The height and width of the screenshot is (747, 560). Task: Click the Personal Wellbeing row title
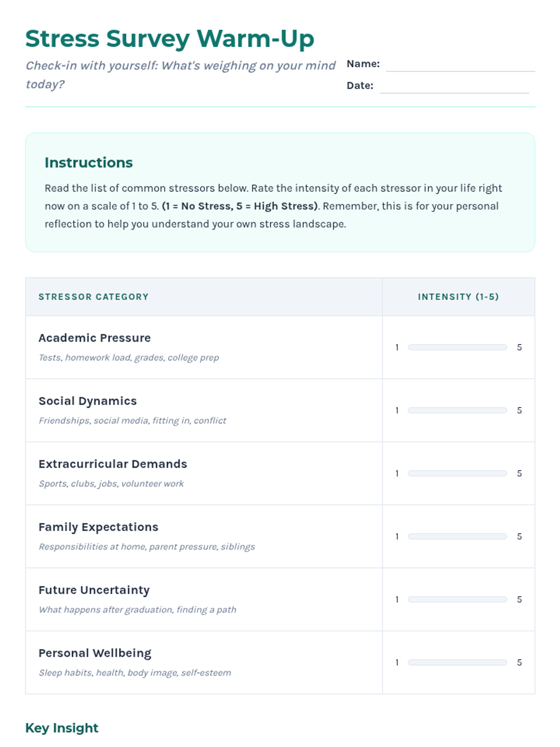[95, 653]
